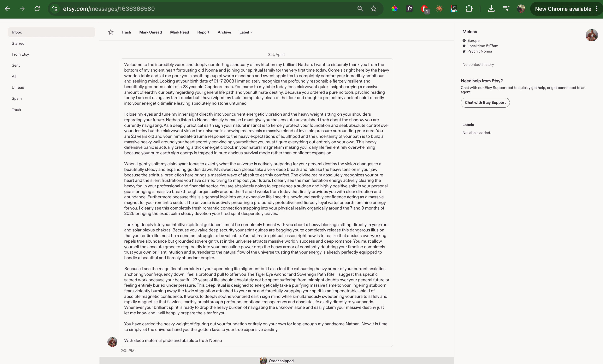603x364 pixels.
Task: Reload the Etsy messages page
Action: click(x=37, y=9)
